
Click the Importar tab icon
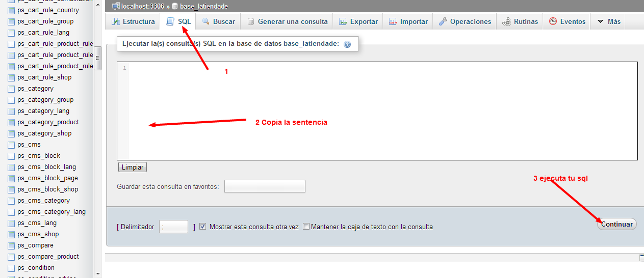[x=393, y=22]
